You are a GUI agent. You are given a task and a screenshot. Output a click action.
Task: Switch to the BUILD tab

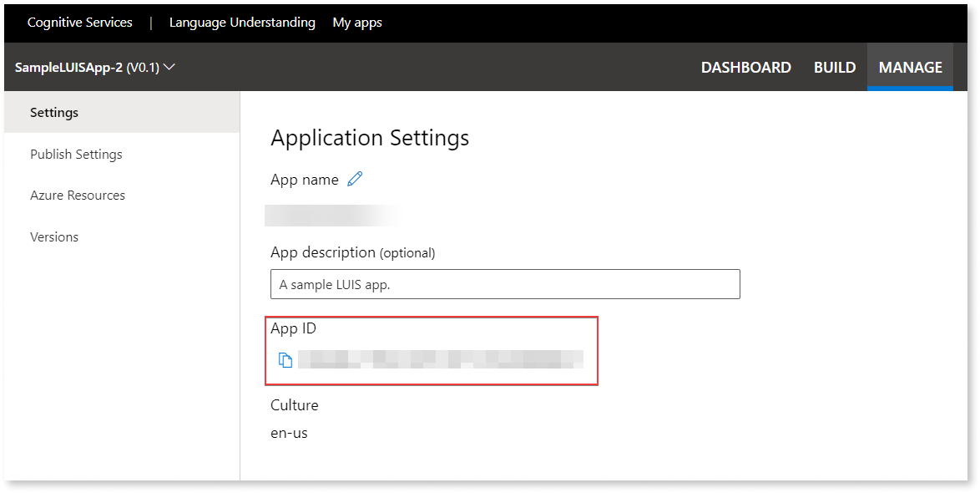[834, 67]
